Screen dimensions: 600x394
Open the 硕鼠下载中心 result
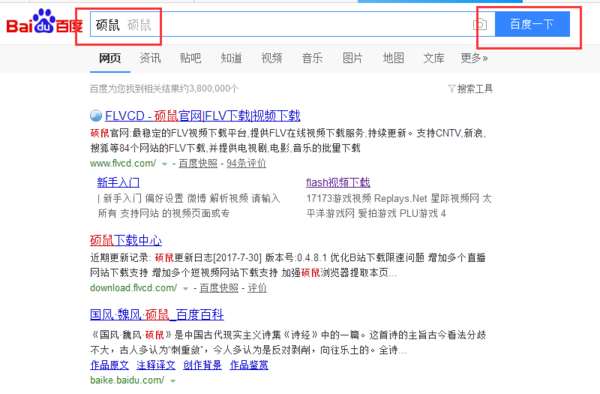point(126,240)
